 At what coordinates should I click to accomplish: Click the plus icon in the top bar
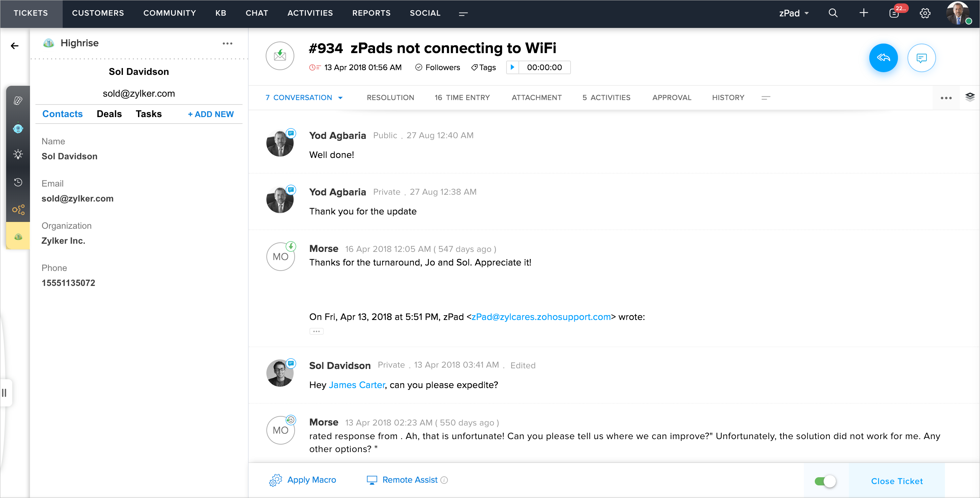click(864, 13)
